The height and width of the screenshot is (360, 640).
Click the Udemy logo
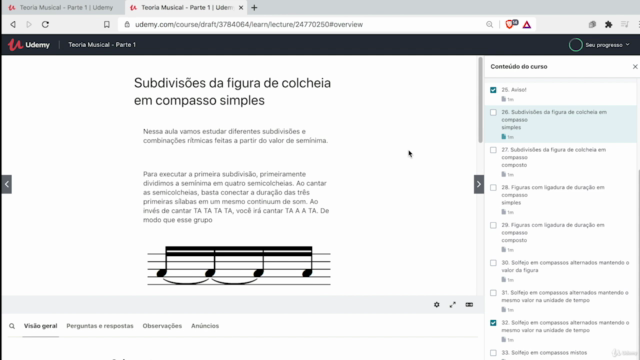pos(29,44)
